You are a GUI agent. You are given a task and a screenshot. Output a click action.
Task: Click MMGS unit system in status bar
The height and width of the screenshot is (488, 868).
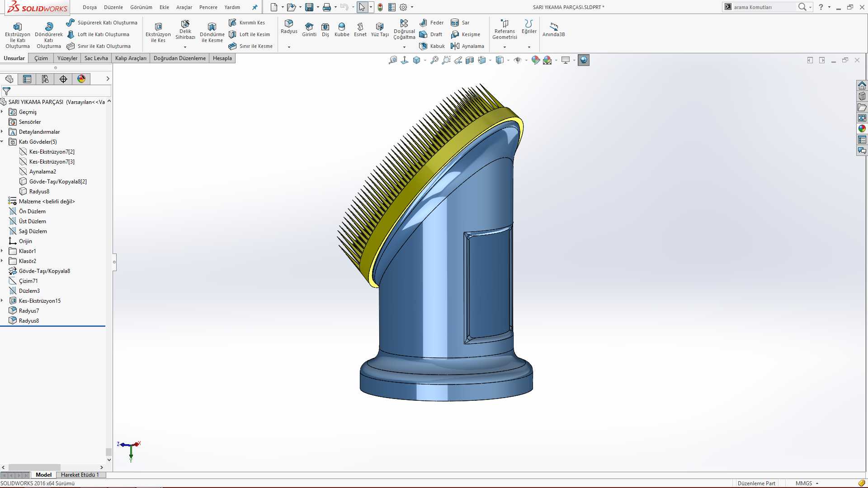(803, 483)
